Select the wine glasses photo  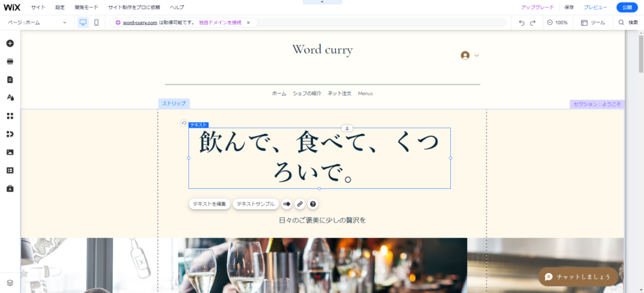coord(323,266)
